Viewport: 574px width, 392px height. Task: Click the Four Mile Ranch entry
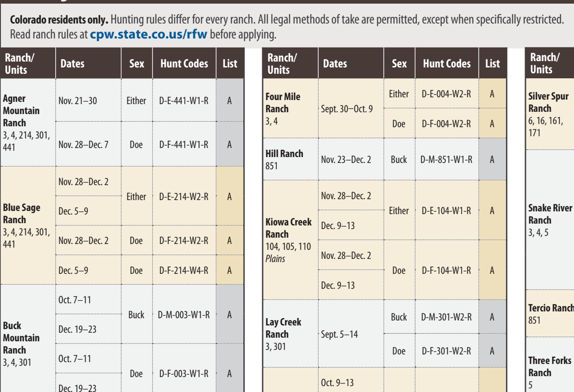pyautogui.click(x=283, y=103)
